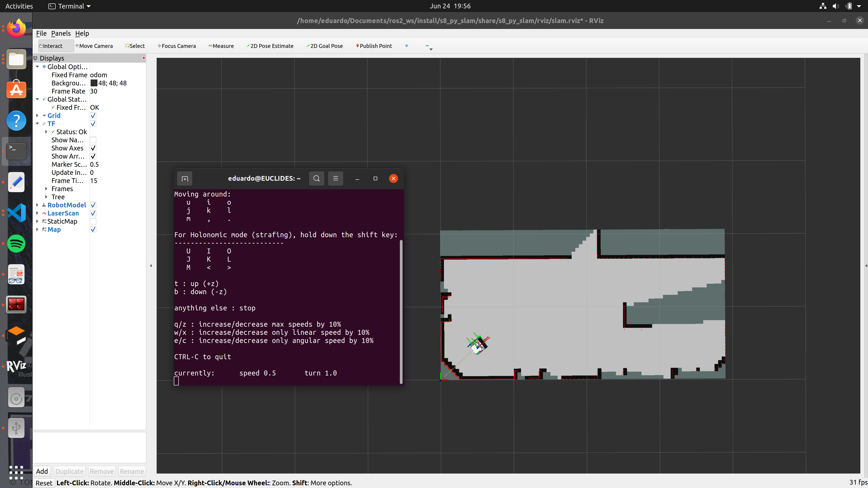Uncheck the Show Arrows checkbox
The height and width of the screenshot is (488, 868).
(93, 156)
